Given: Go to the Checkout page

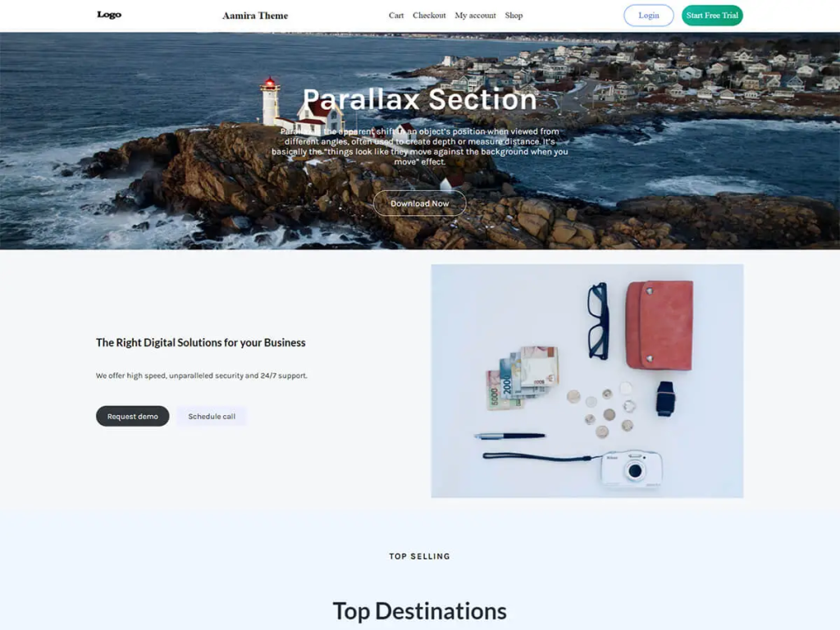Looking at the screenshot, I should tap(429, 16).
